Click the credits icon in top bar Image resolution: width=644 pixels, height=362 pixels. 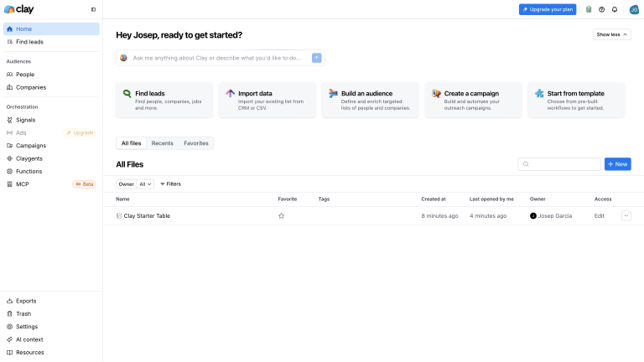[589, 9]
